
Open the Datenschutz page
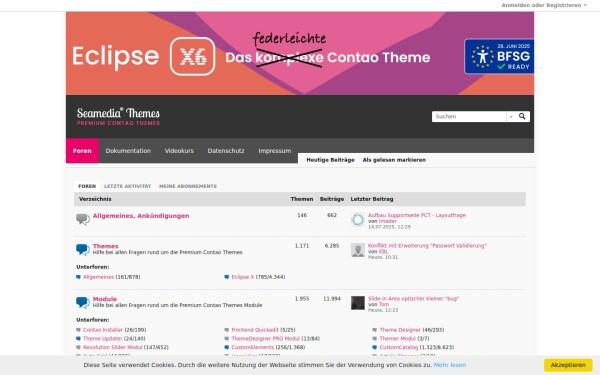(x=226, y=151)
